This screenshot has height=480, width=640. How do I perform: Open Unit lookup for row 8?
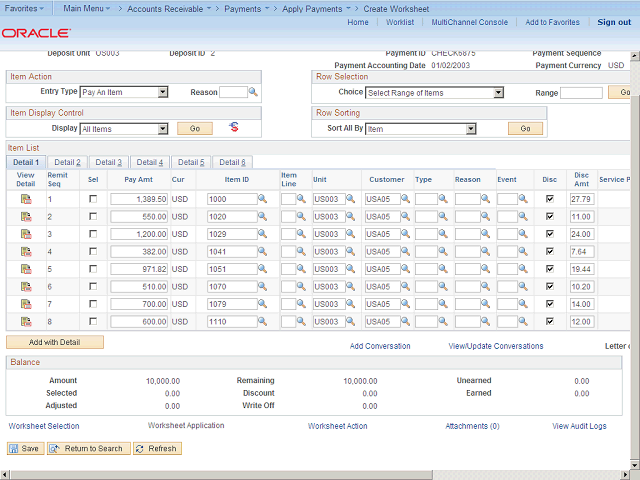pyautogui.click(x=351, y=321)
